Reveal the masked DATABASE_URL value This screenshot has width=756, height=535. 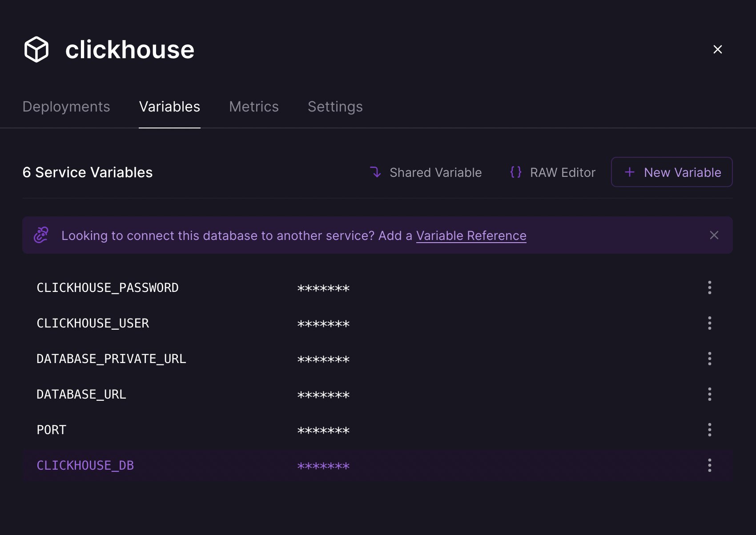click(x=323, y=395)
